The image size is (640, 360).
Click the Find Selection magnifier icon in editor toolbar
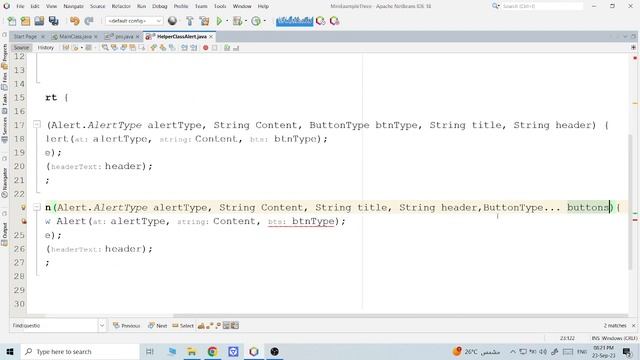[105, 48]
